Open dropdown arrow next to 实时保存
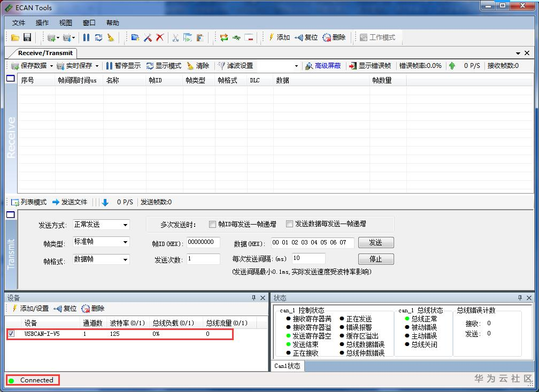Image resolution: width=539 pixels, height=392 pixels. click(x=97, y=66)
